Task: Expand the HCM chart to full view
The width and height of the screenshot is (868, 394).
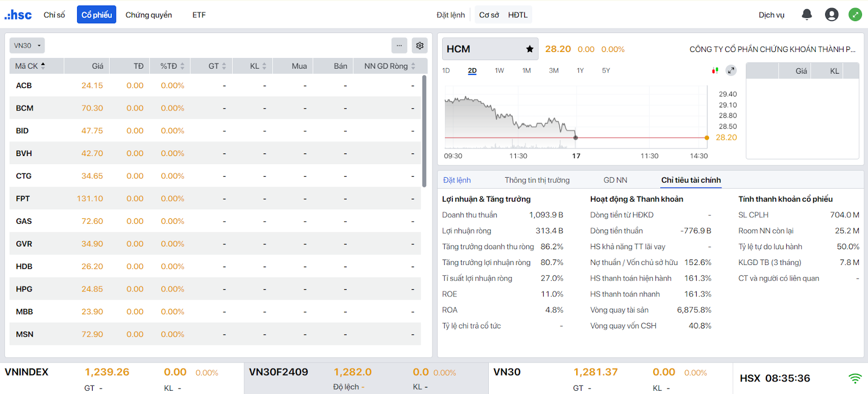Action: (731, 70)
